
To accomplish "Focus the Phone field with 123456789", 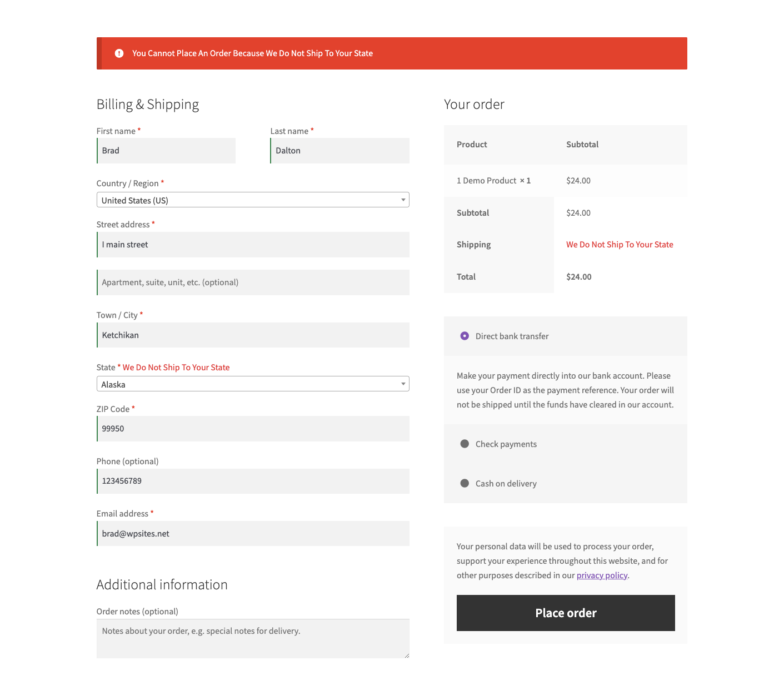I will coord(253,481).
